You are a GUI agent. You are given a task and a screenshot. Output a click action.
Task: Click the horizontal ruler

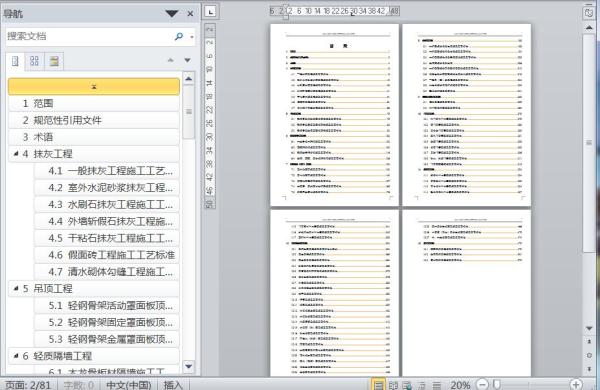coord(335,11)
